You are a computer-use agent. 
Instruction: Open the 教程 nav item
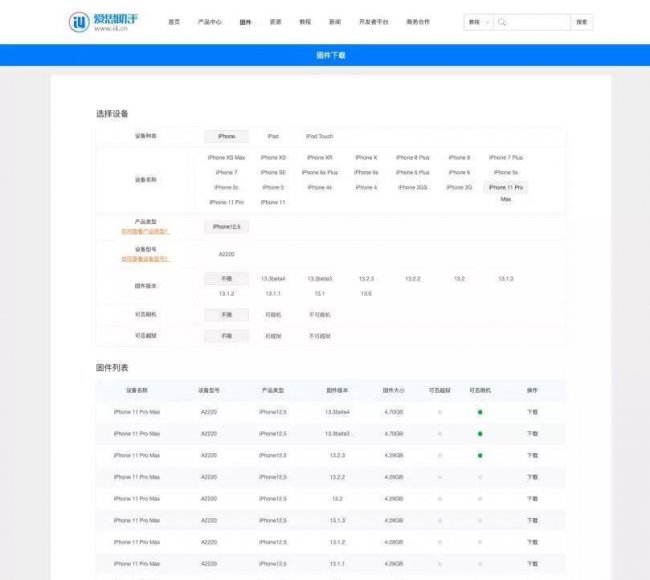(x=306, y=22)
